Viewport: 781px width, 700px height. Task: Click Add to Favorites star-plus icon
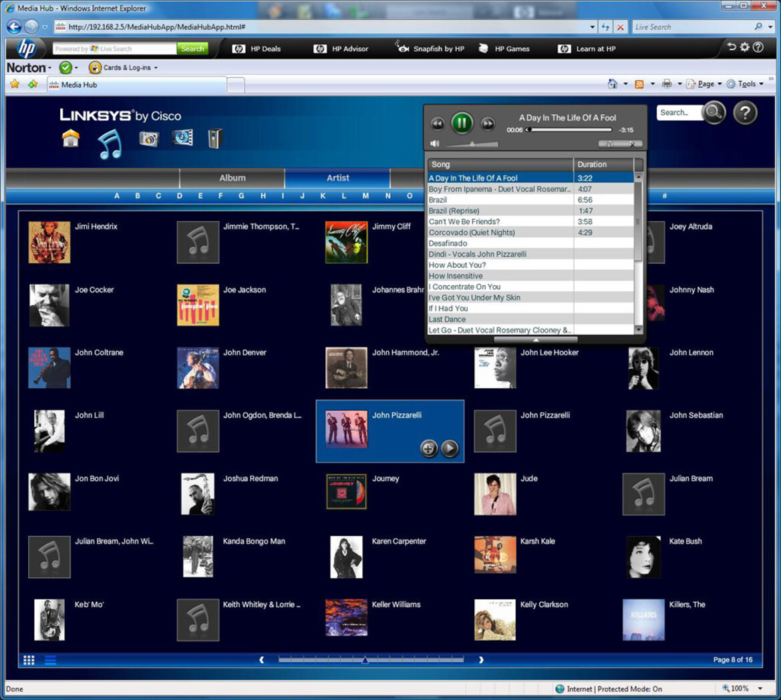coord(33,84)
